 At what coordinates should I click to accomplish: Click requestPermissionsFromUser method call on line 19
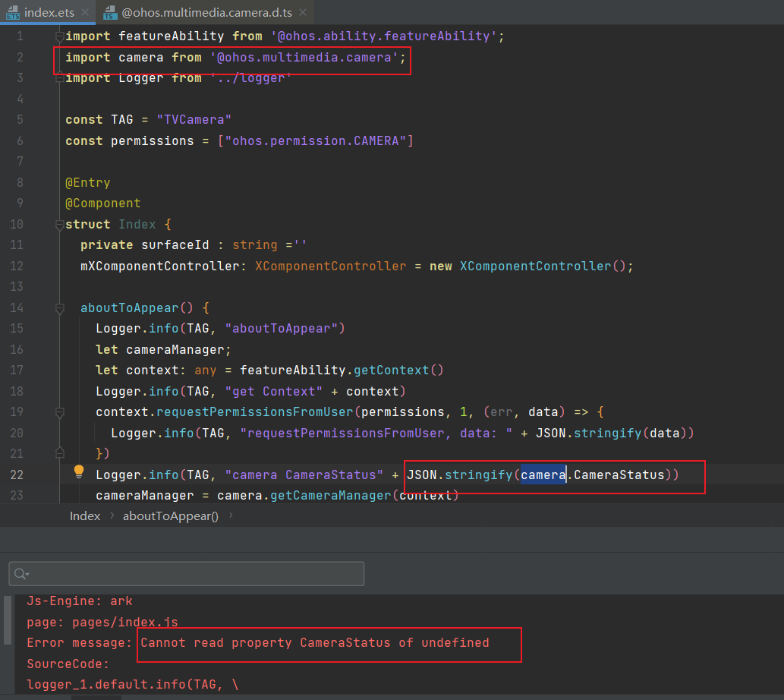255,412
